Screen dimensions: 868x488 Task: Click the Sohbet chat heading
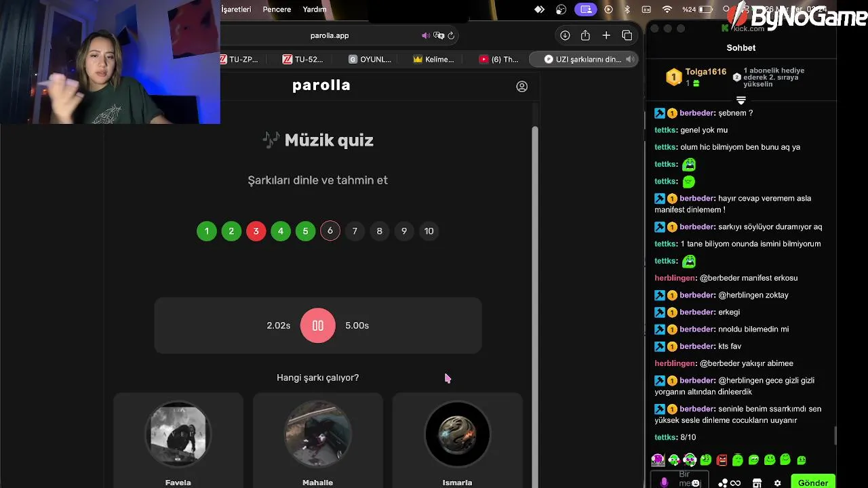pyautogui.click(x=741, y=47)
